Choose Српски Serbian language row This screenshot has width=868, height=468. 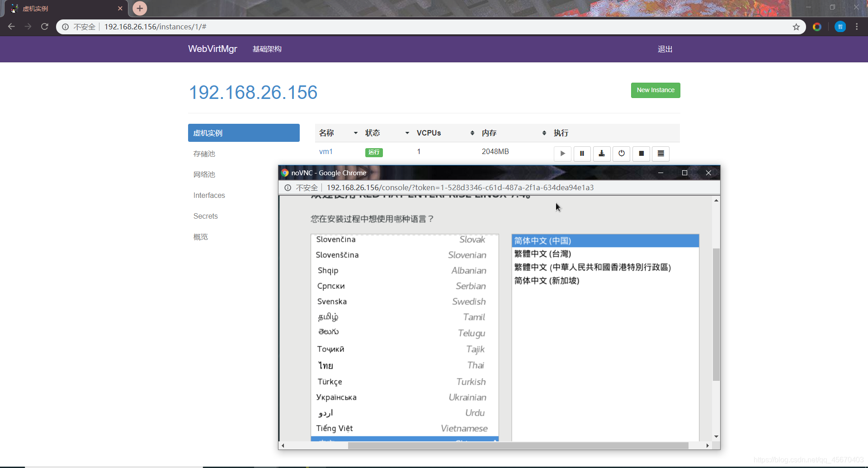405,286
